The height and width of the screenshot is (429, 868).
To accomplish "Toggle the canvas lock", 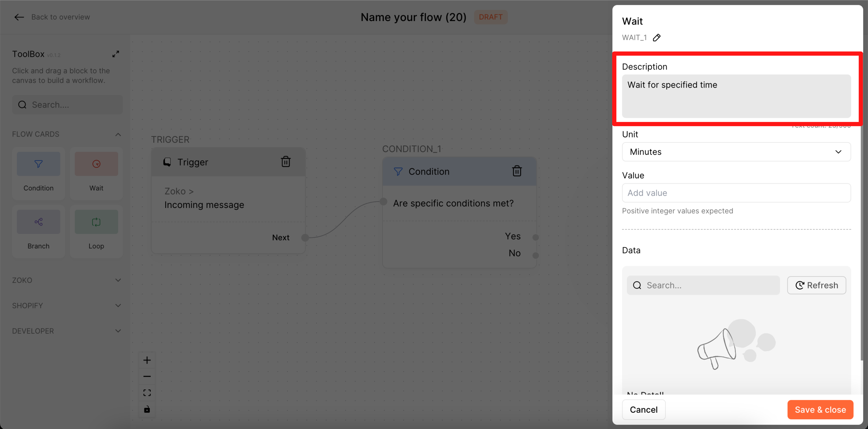I will pyautogui.click(x=147, y=409).
